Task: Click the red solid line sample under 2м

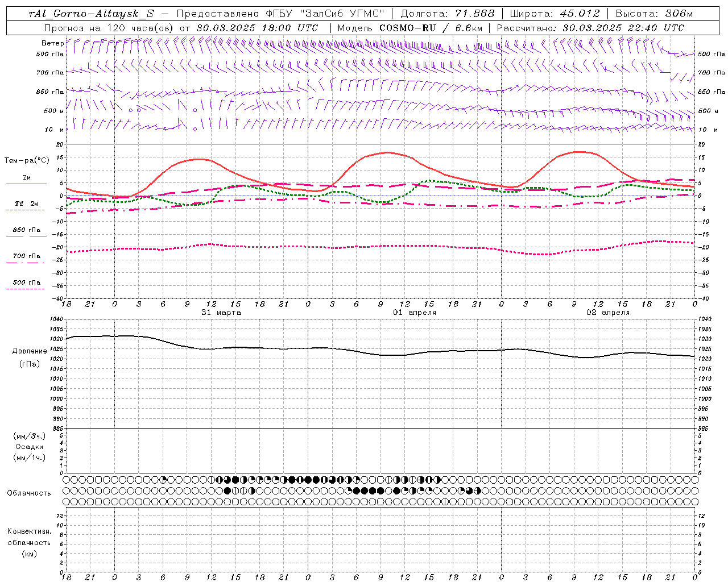Action: tap(26, 184)
